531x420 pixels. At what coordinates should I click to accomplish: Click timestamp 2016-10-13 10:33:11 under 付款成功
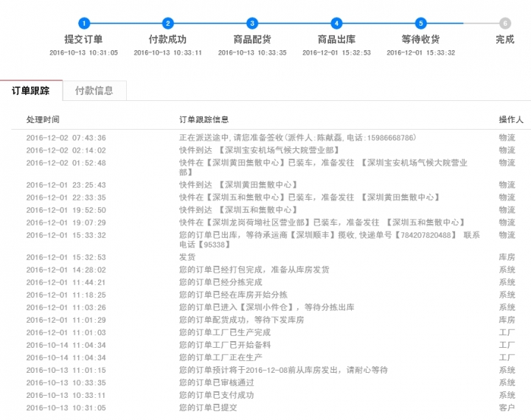pos(167,53)
